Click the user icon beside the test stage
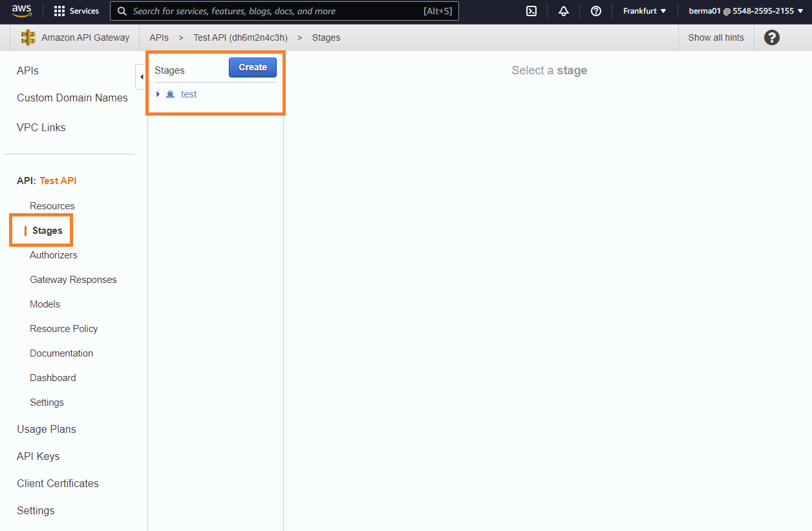Image resolution: width=812 pixels, height=531 pixels. point(170,94)
